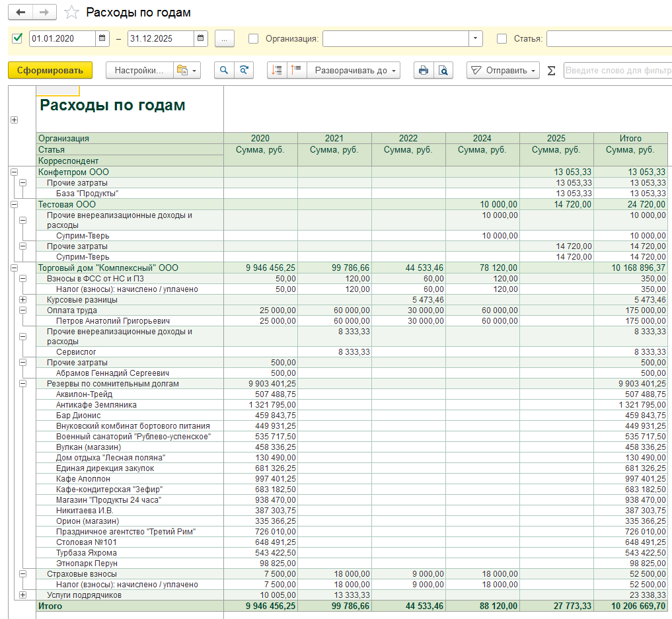
Task: Click the sum sigma icon
Action: (x=552, y=71)
